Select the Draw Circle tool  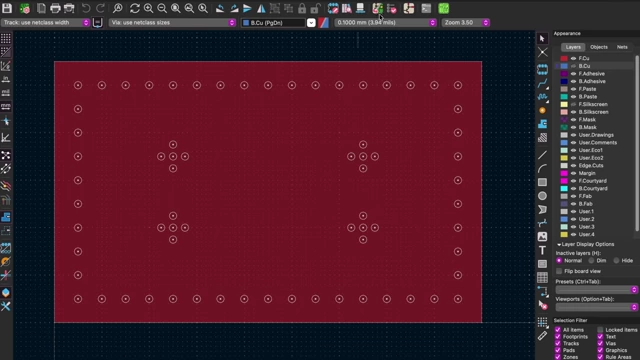click(542, 196)
